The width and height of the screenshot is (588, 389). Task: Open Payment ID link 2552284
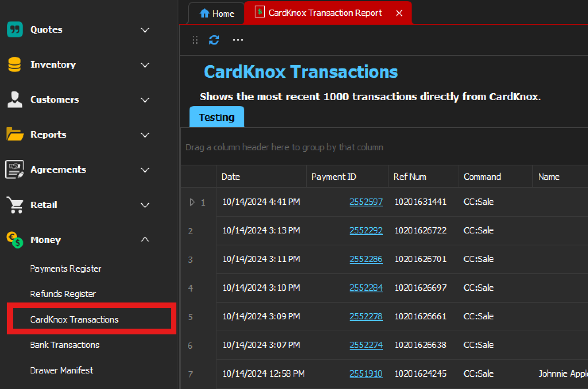366,288
